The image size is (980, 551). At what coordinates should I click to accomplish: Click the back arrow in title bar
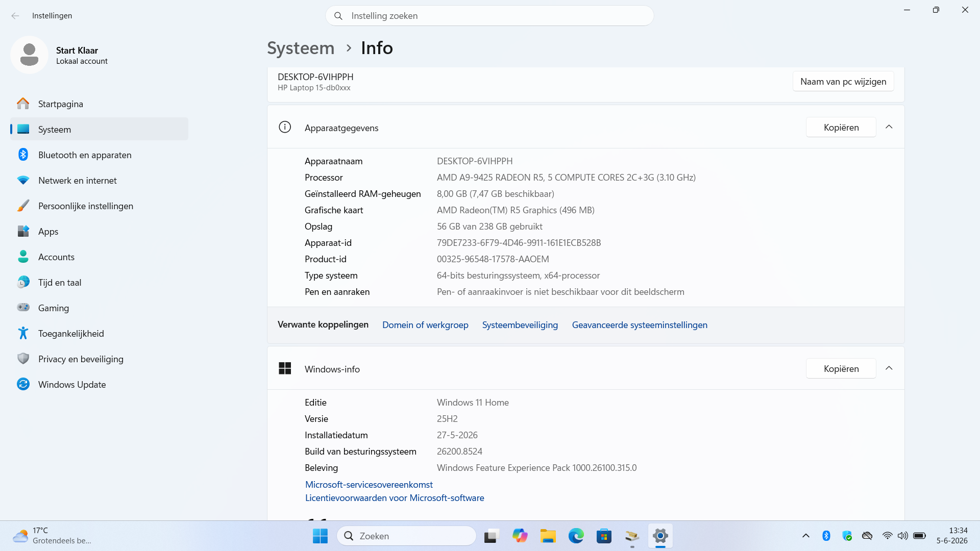pos(15,16)
